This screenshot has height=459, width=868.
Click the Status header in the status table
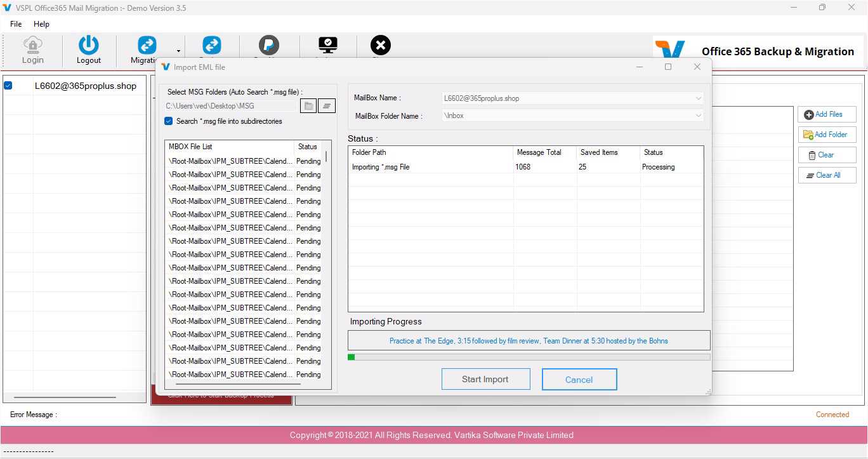[671, 152]
